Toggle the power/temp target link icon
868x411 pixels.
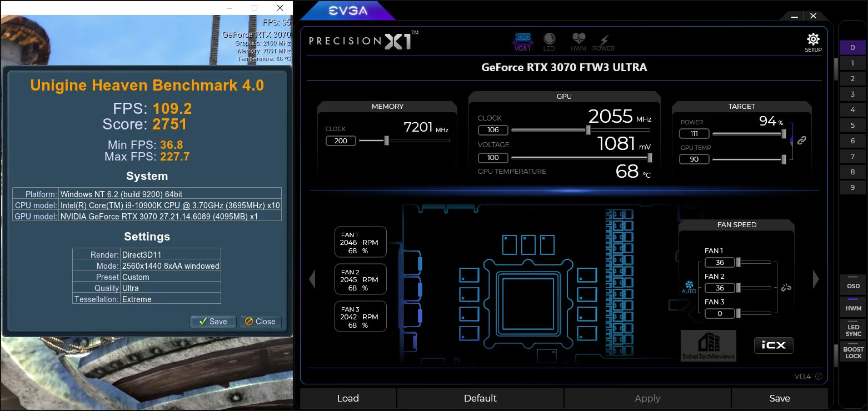click(801, 141)
